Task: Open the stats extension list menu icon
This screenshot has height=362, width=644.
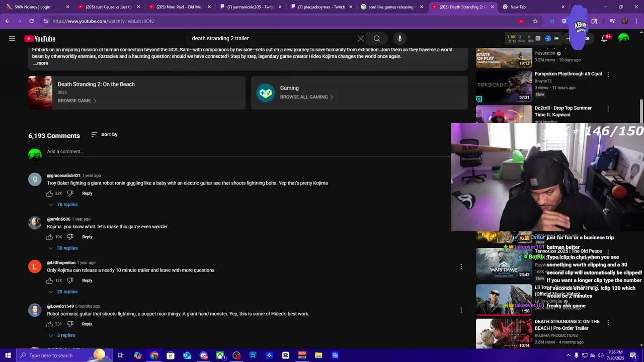Action: tap(556, 38)
